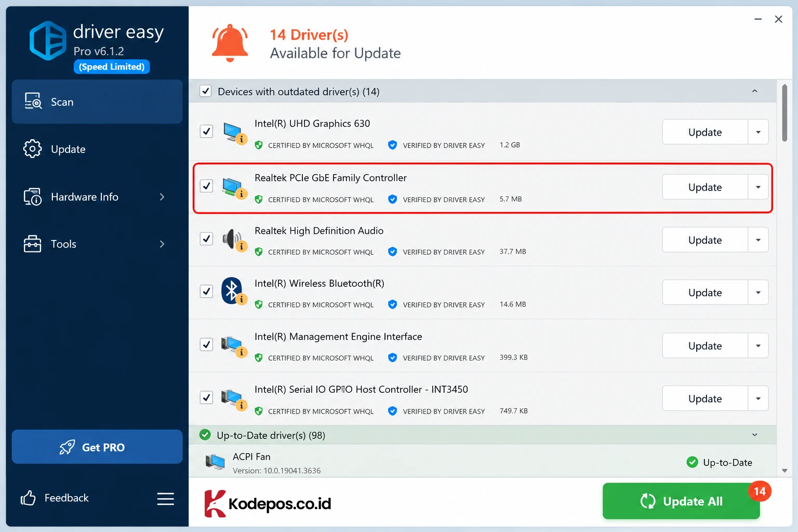Viewport: 798px width, 532px height.
Task: Click the Get PRO button
Action: 97,447
